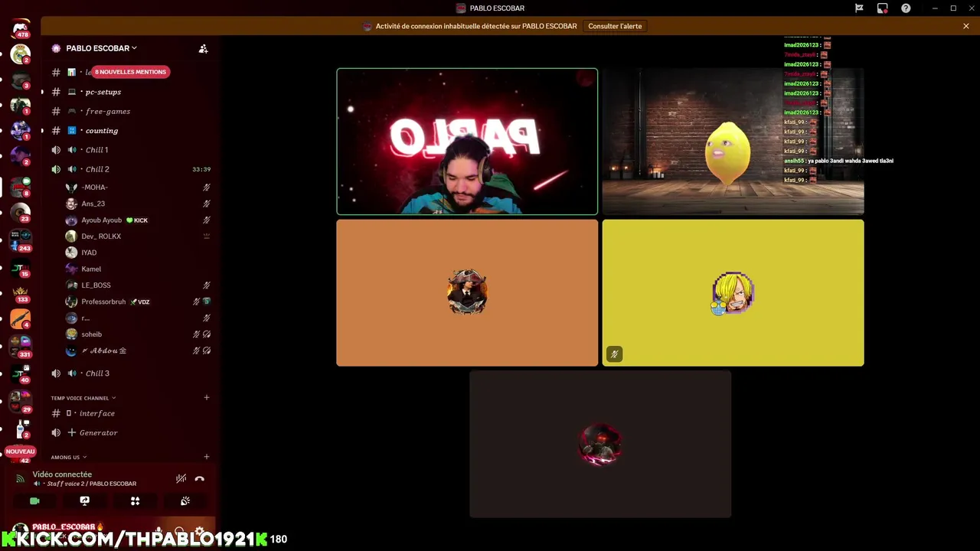Collapse the TEMP VOICE CHANNEL category
Viewport: 980px width, 551px height.
coord(83,398)
